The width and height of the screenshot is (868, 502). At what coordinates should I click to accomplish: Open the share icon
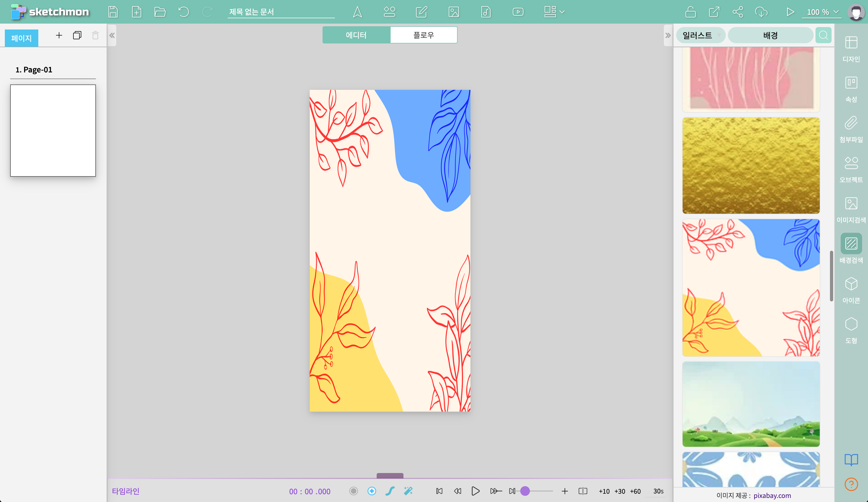pos(738,12)
